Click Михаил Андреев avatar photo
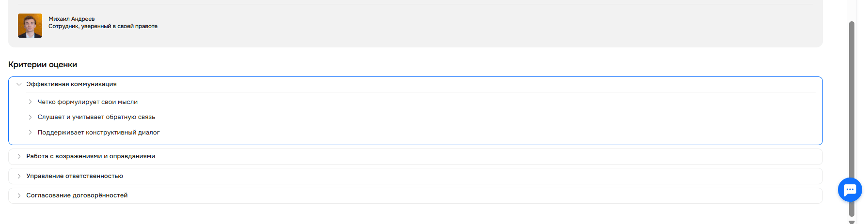The height and width of the screenshot is (224, 868). 30,26
